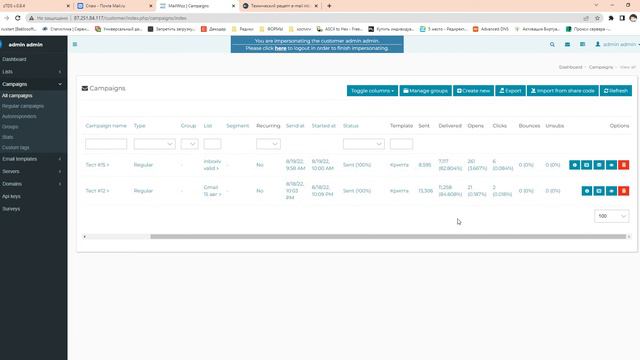Open a new browser tab with plus icon
Image resolution: width=640 pixels, height=360 pixels.
[329, 6]
